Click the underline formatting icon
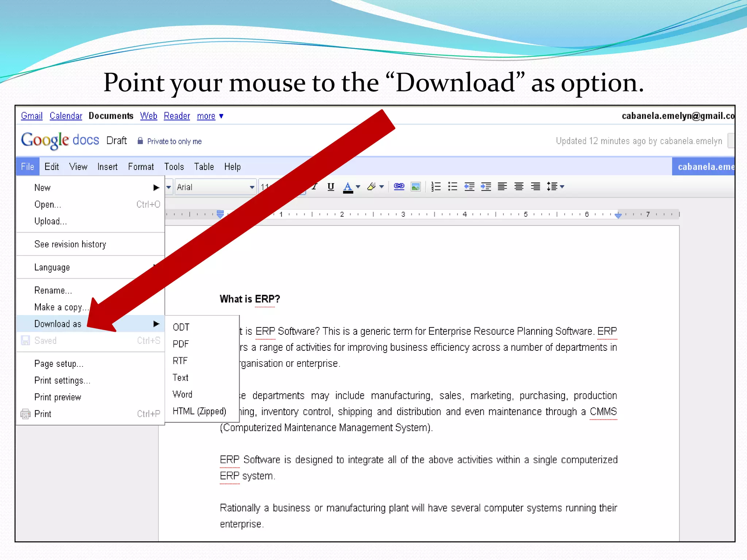Viewport: 747px width, 560px height. click(x=331, y=187)
